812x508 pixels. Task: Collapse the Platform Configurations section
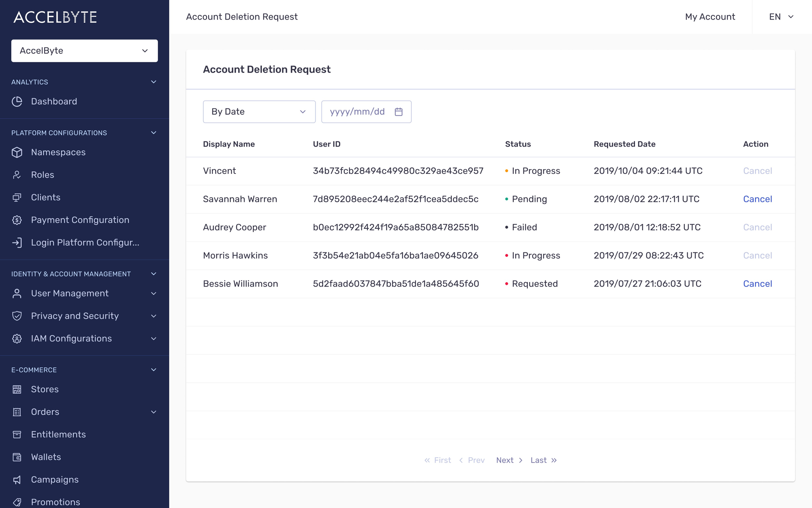coord(154,133)
